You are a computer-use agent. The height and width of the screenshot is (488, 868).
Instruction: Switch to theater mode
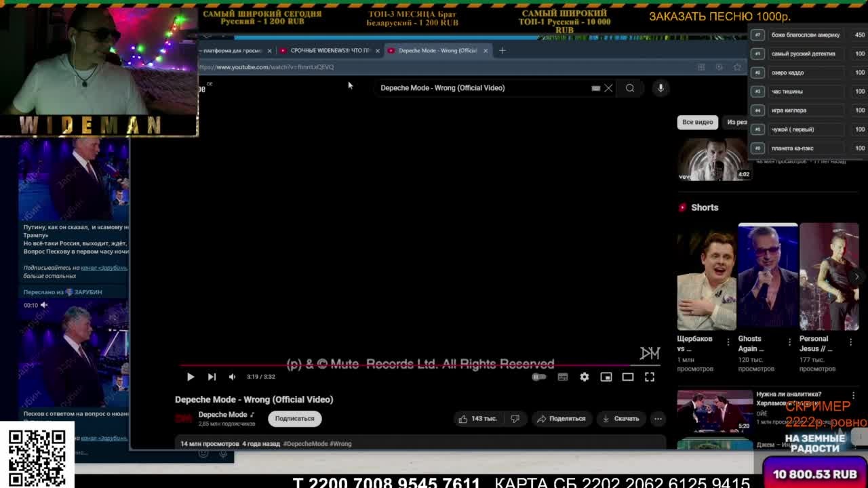coord(628,377)
